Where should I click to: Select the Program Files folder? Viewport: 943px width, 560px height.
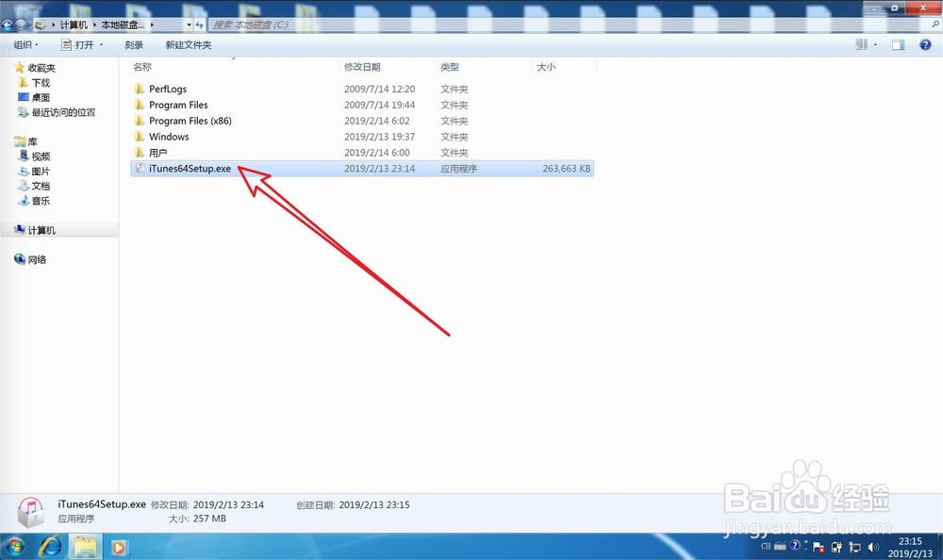pyautogui.click(x=178, y=105)
